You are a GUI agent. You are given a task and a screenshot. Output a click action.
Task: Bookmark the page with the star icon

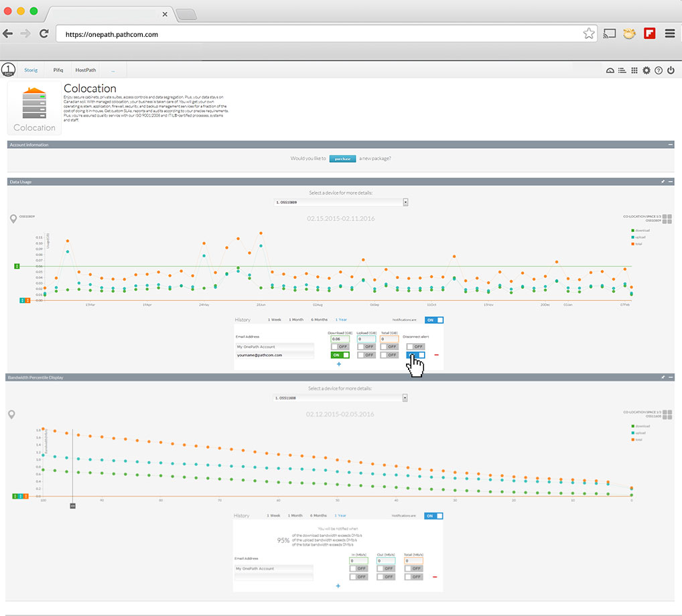(589, 34)
